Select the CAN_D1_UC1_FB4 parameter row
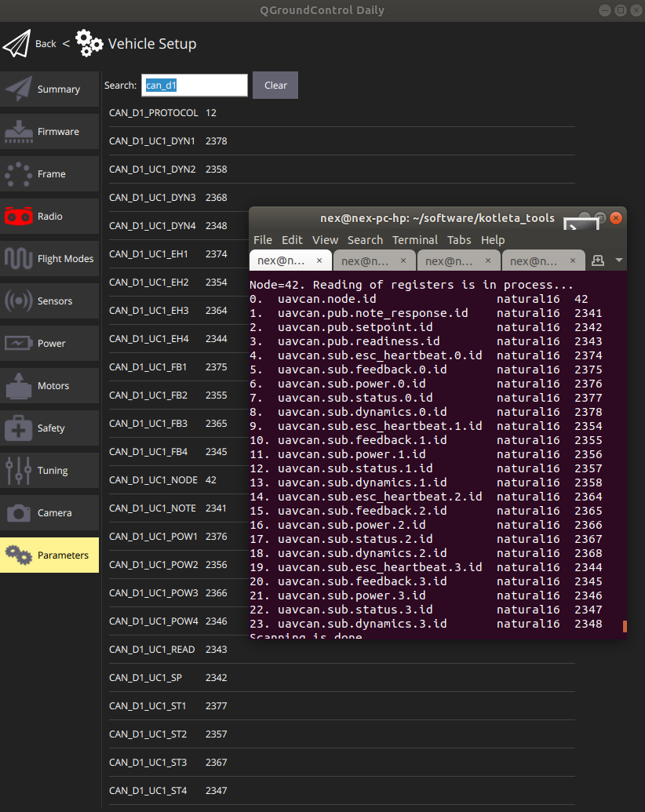Image resolution: width=645 pixels, height=812 pixels. 178,452
